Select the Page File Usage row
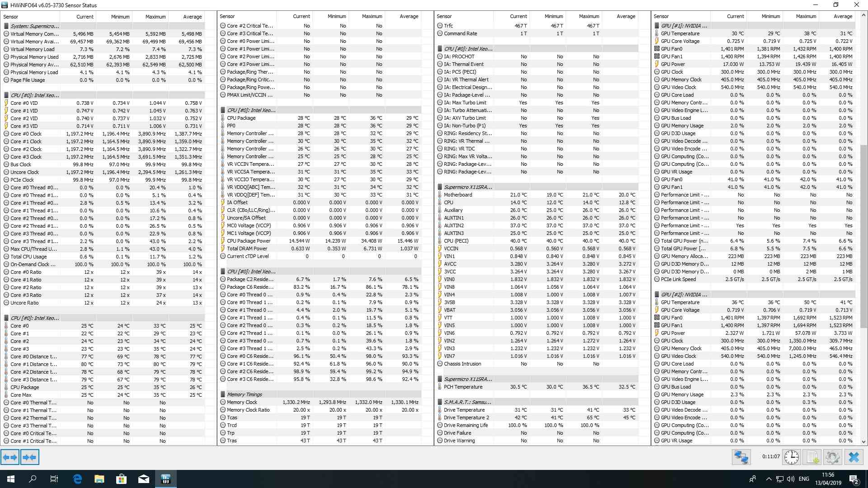The image size is (868, 488). pyautogui.click(x=103, y=80)
